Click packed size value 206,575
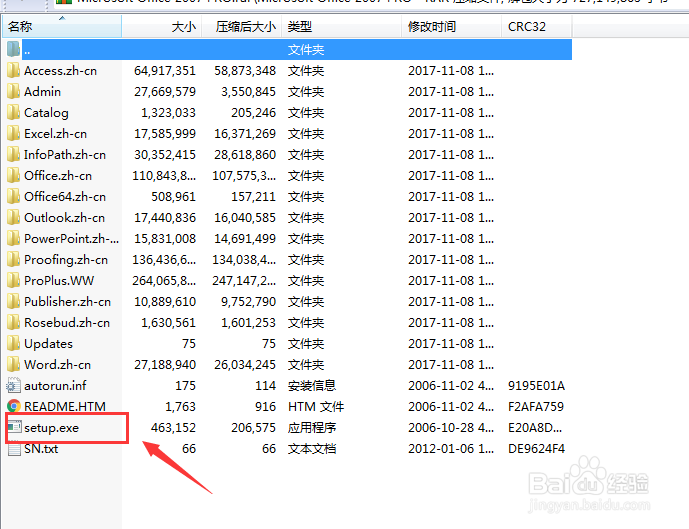 tap(254, 428)
